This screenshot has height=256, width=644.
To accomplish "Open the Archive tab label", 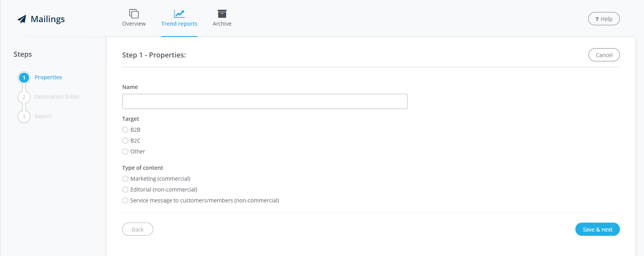I will coord(222,24).
